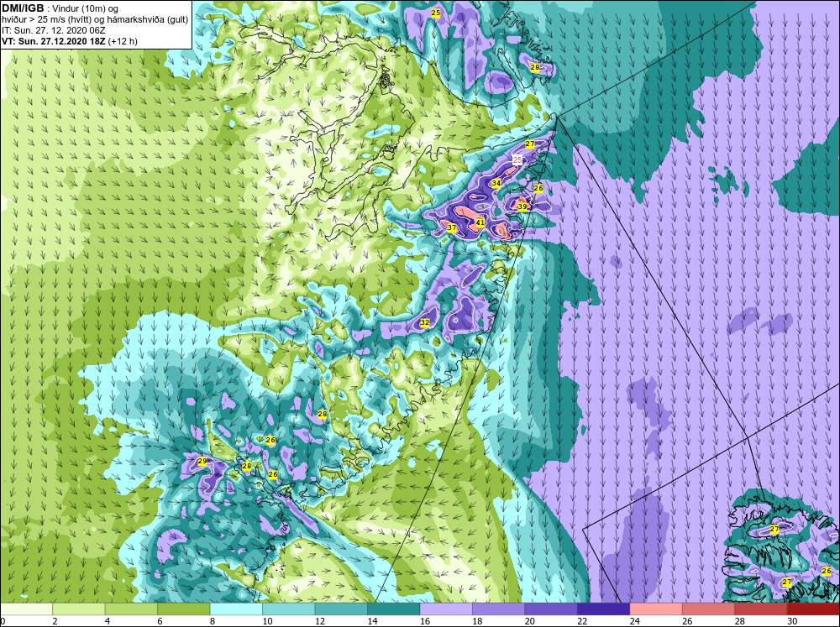Screen dimensions: 840x627
Task: Click the legend scale number 12
Action: [320, 621]
